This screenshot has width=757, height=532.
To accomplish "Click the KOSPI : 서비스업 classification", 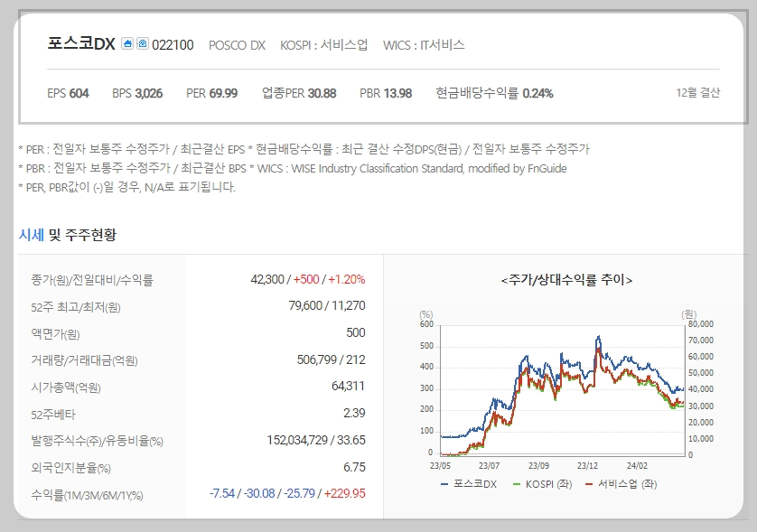I will (x=324, y=45).
